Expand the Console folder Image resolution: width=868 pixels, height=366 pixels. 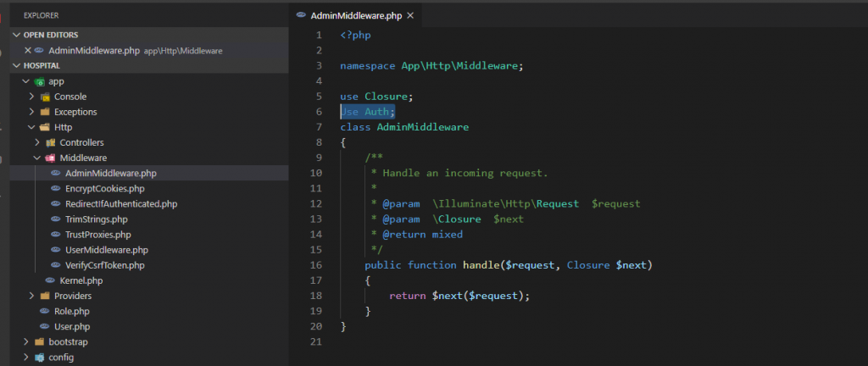pos(31,97)
